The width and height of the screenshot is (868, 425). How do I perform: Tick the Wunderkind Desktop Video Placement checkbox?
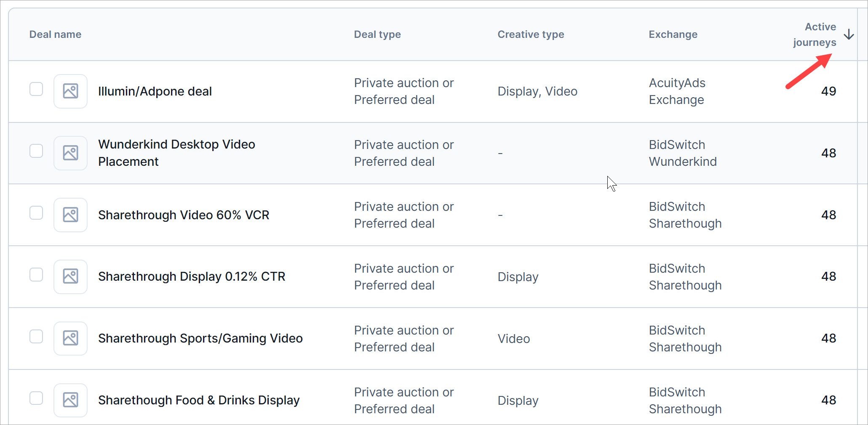pos(36,151)
